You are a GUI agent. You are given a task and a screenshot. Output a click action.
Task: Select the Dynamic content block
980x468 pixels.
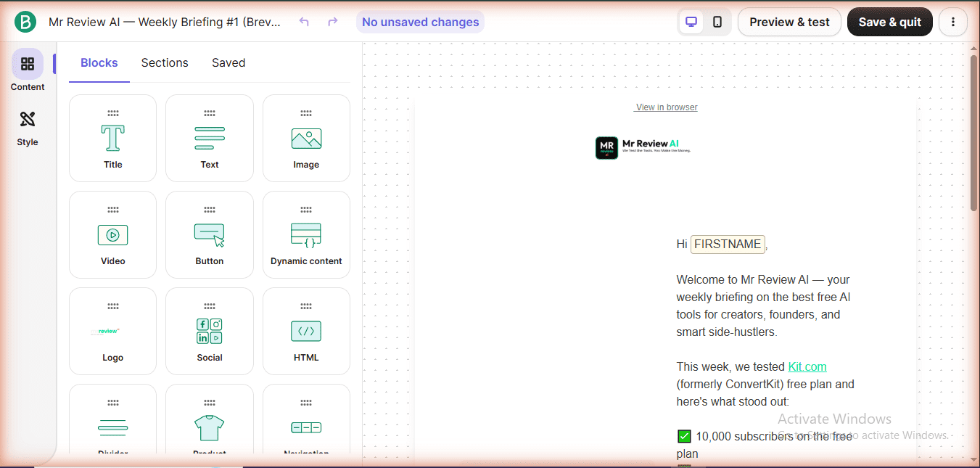[x=306, y=234]
